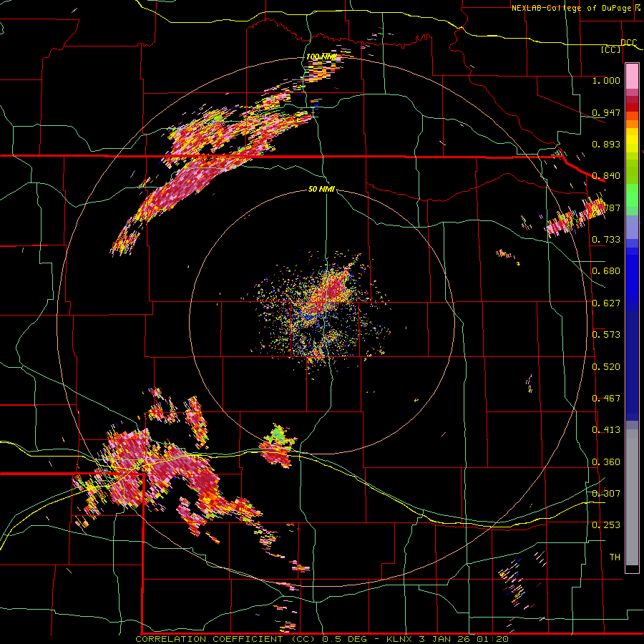Click the 0.467 scale value
644x644 pixels.
pos(606,399)
